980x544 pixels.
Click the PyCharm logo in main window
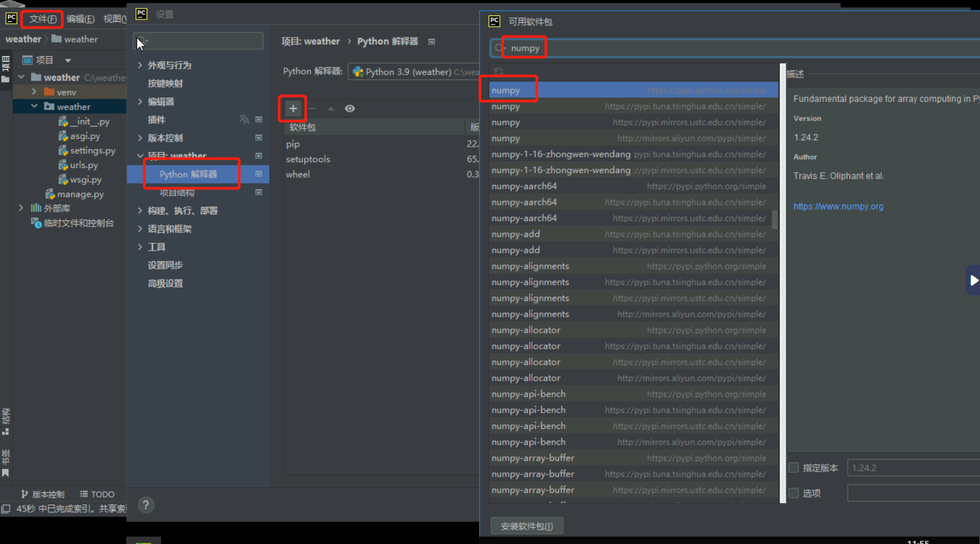(x=11, y=18)
